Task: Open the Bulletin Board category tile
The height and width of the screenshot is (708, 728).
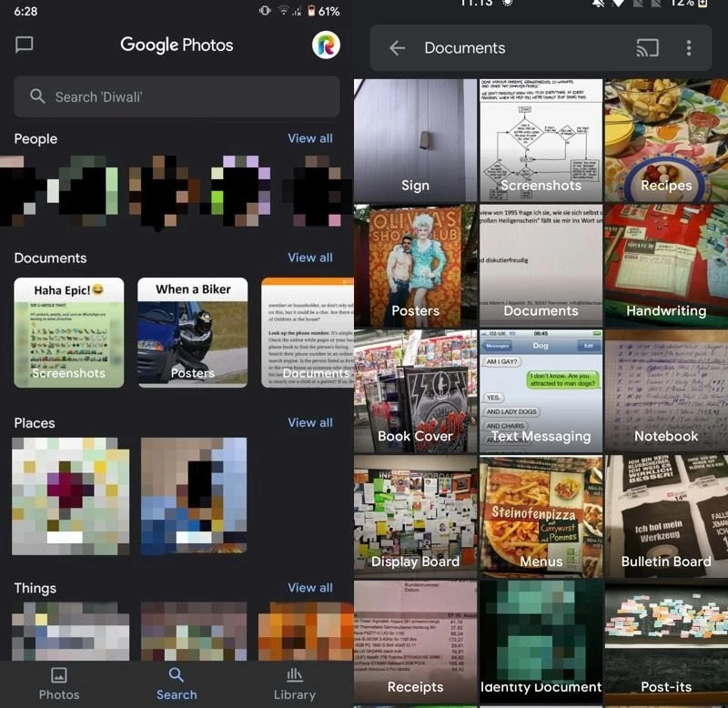Action: tap(666, 516)
